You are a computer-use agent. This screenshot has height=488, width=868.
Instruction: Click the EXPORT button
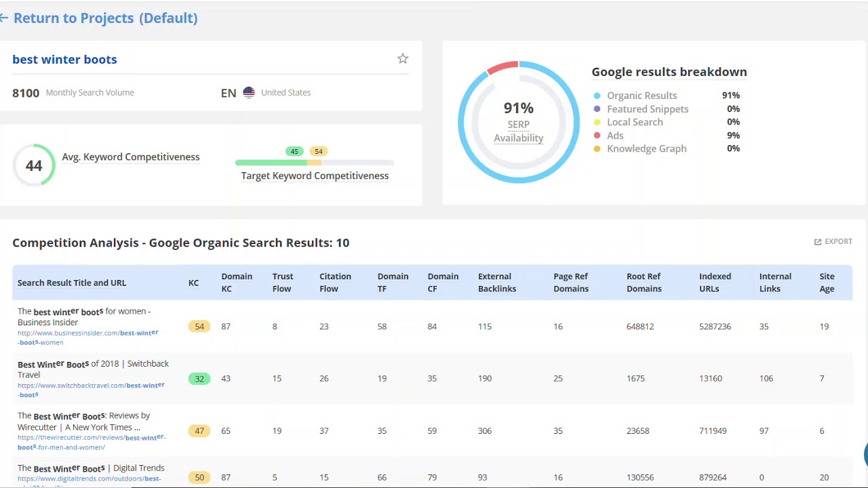(x=833, y=242)
